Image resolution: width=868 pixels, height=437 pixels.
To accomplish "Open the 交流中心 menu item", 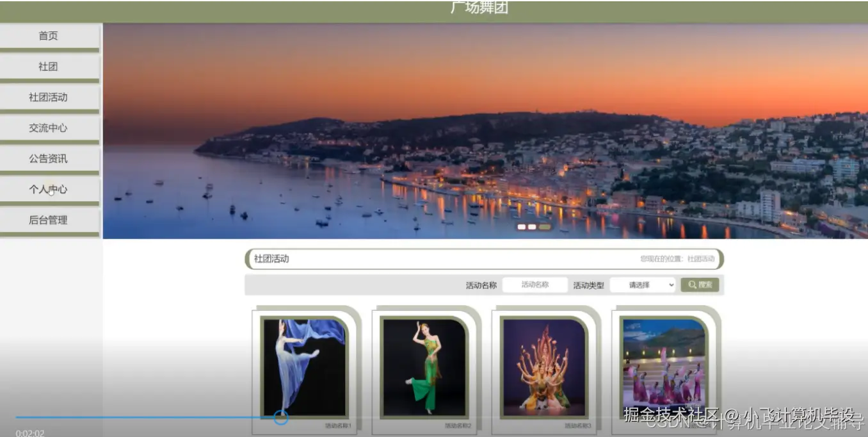I will (49, 128).
